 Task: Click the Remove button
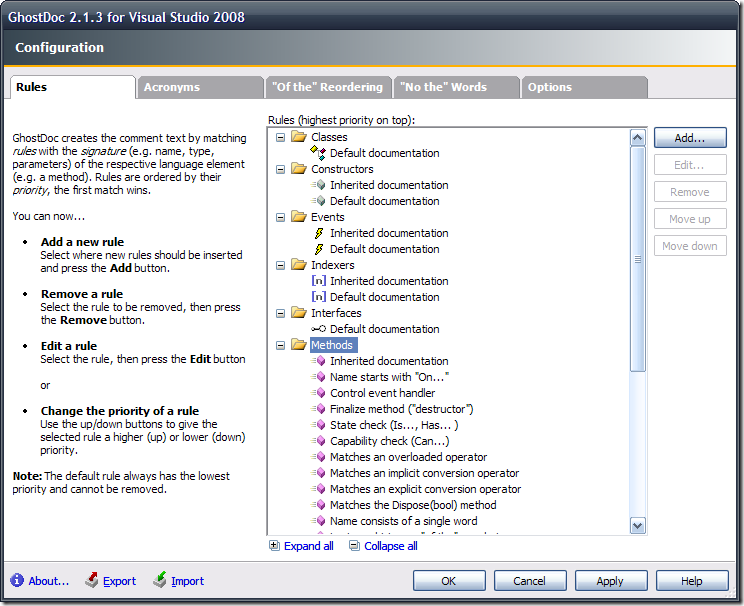coord(690,192)
